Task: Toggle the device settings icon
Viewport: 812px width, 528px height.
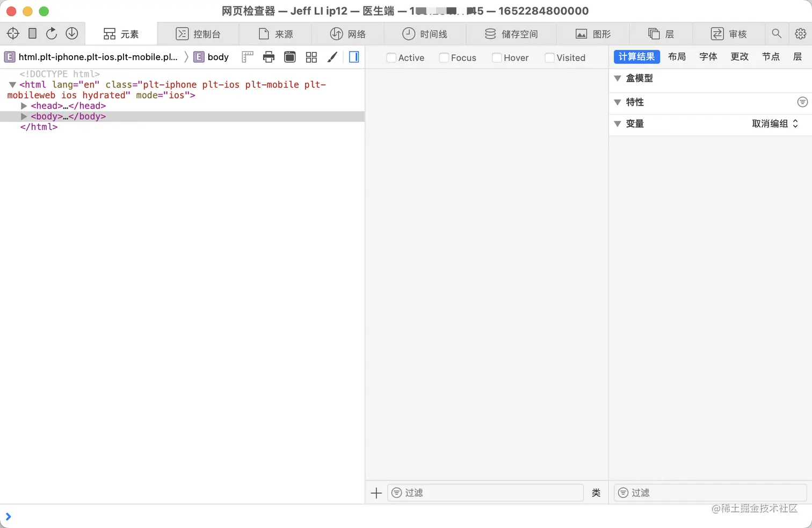Action: (x=32, y=33)
